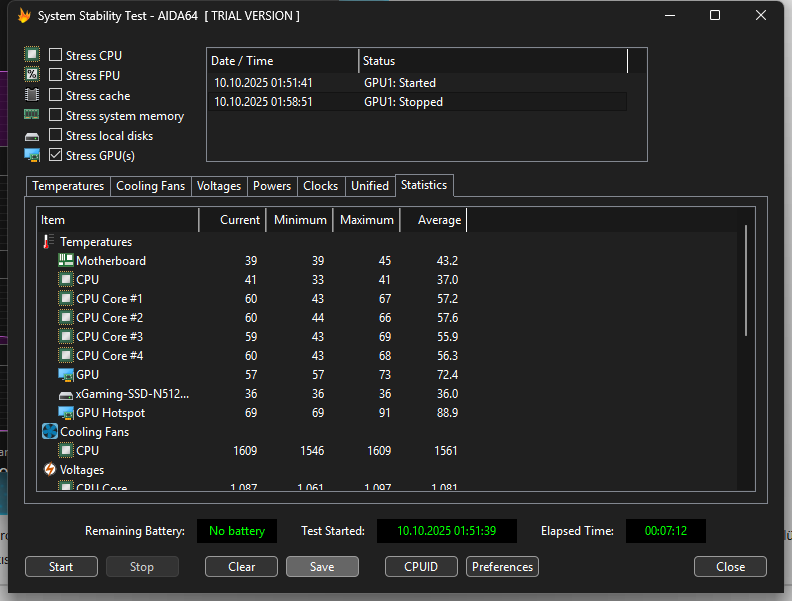Click the Average column header

click(433, 220)
